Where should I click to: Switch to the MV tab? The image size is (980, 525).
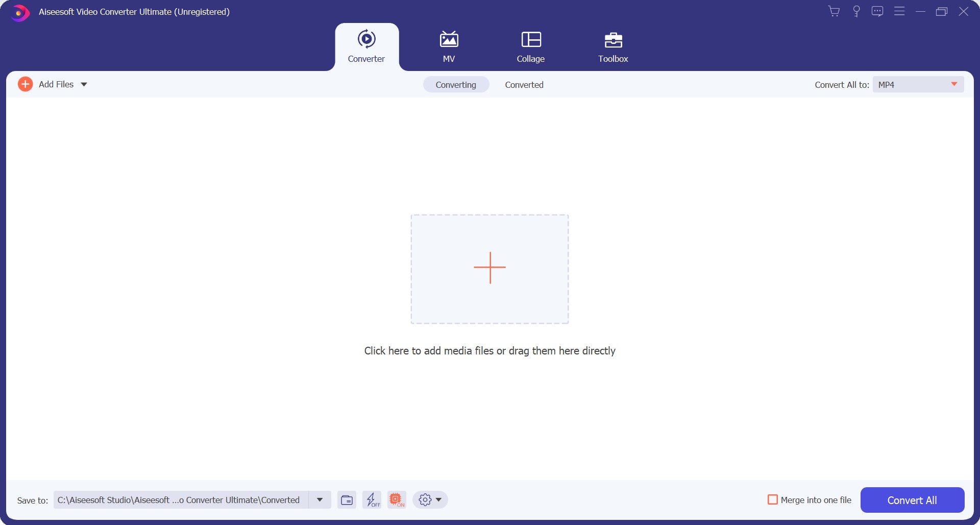click(x=449, y=47)
